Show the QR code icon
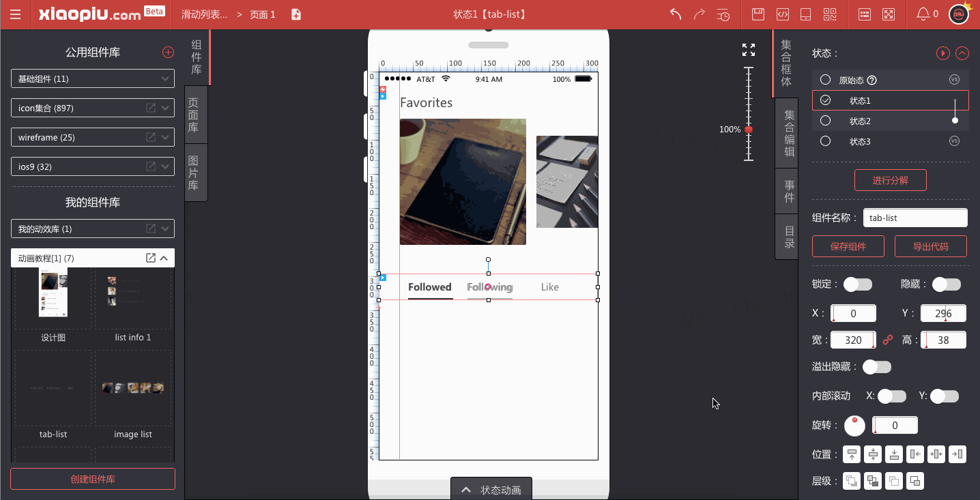 click(x=830, y=14)
